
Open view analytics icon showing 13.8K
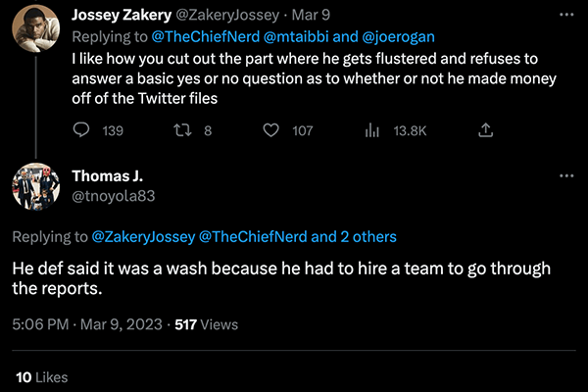372,130
